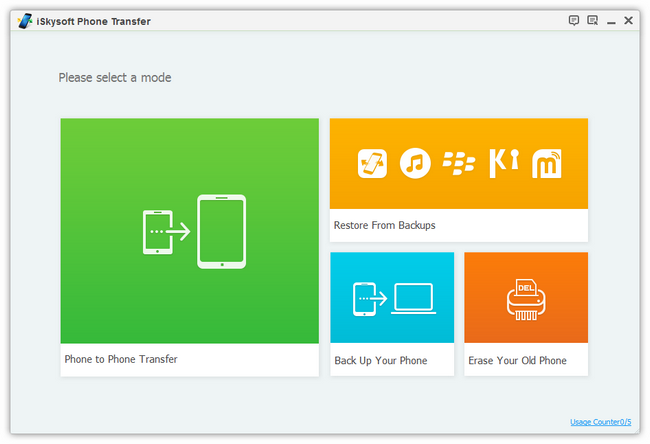Minimize the iSkysoft Phone Transfer window
The width and height of the screenshot is (650, 444).
point(611,22)
